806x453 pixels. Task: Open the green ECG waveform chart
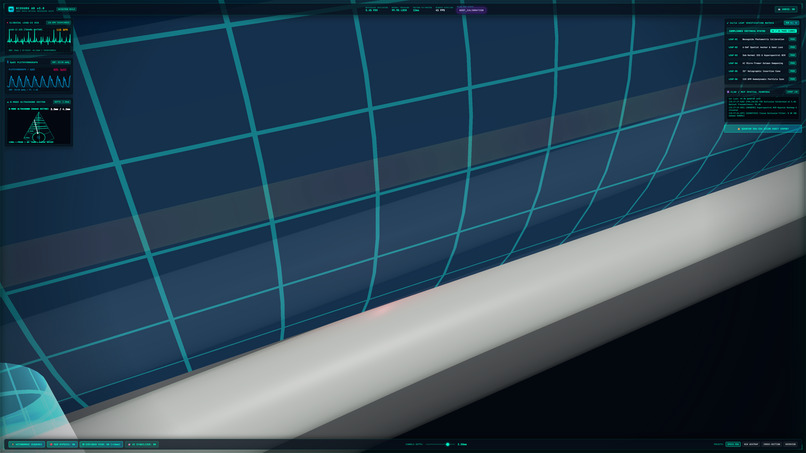[39, 38]
